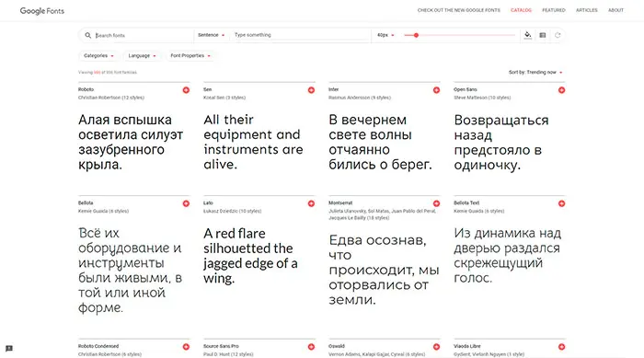Open Montserrat font name link
Screen dimensions: 644x358
click(340, 202)
